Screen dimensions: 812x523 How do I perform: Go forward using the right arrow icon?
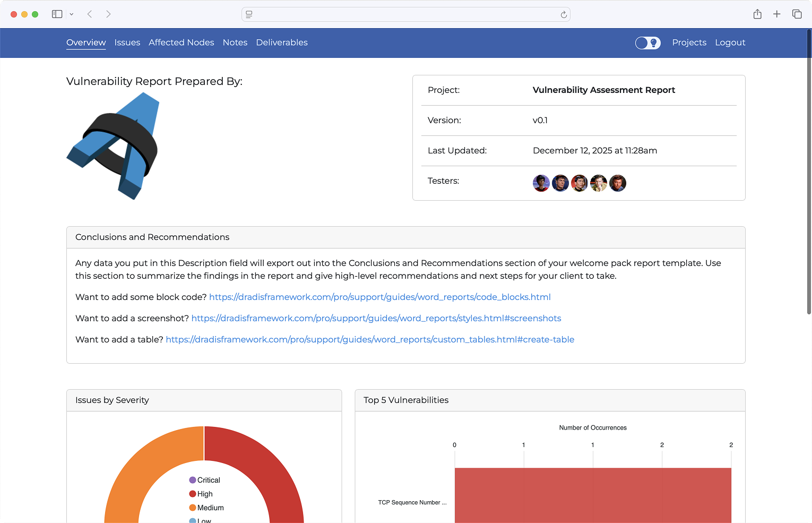(108, 14)
